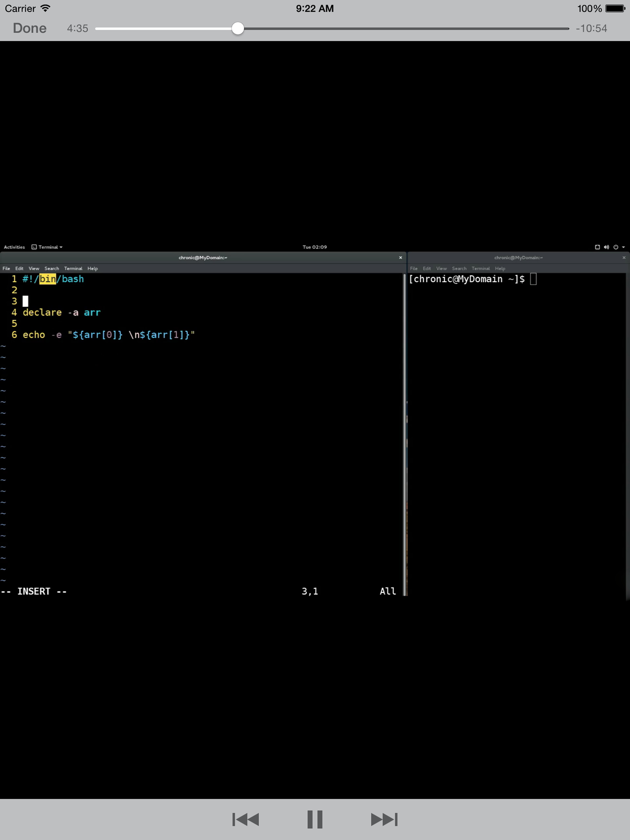Image resolution: width=630 pixels, height=840 pixels.
Task: Click the volume icon in top bar
Action: click(x=606, y=247)
